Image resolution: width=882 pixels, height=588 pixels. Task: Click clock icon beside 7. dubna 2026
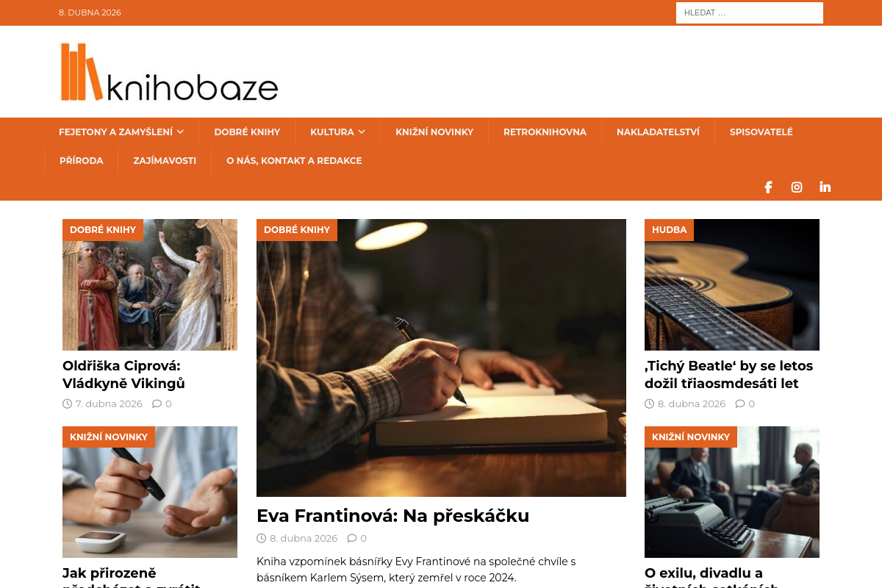pyautogui.click(x=68, y=404)
